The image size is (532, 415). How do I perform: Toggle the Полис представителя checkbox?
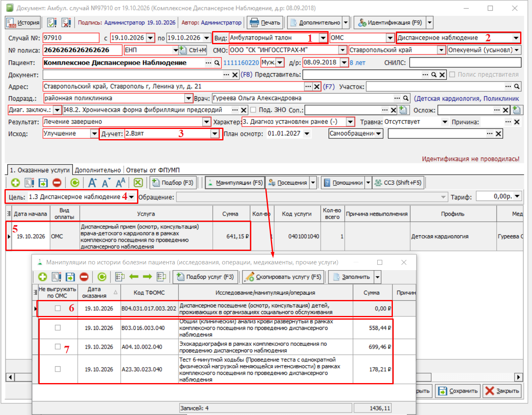(452, 74)
